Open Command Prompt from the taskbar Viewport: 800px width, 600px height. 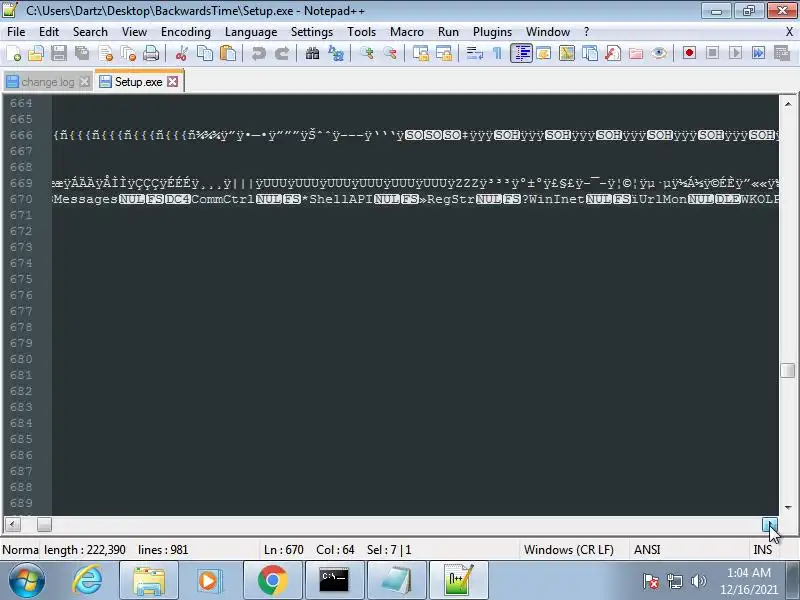334,581
